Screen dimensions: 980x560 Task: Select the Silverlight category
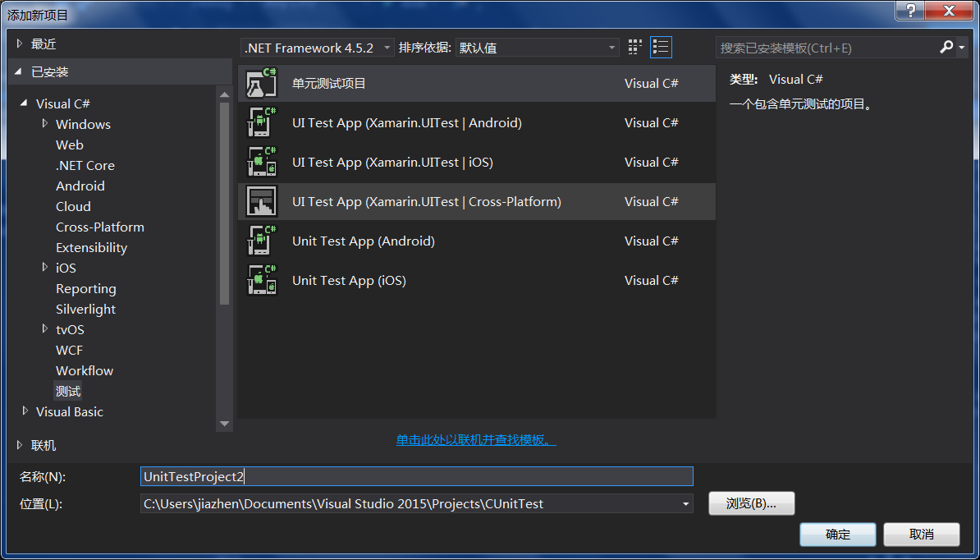(85, 310)
